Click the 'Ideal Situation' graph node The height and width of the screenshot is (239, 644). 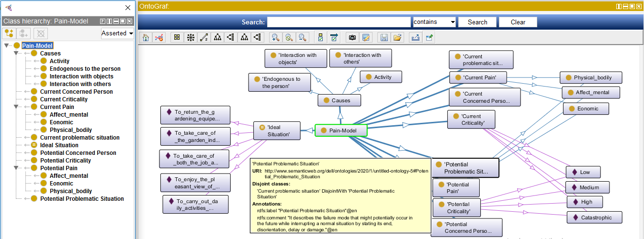pos(277,130)
